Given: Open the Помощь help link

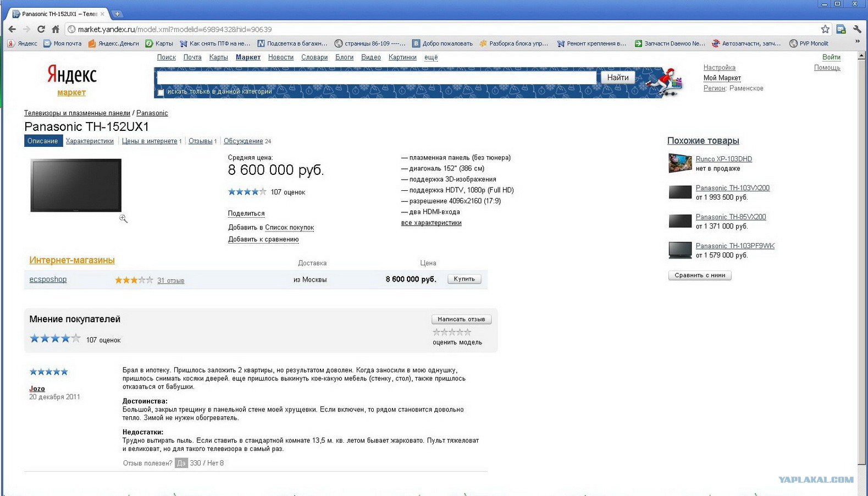Looking at the screenshot, I should click(x=827, y=68).
